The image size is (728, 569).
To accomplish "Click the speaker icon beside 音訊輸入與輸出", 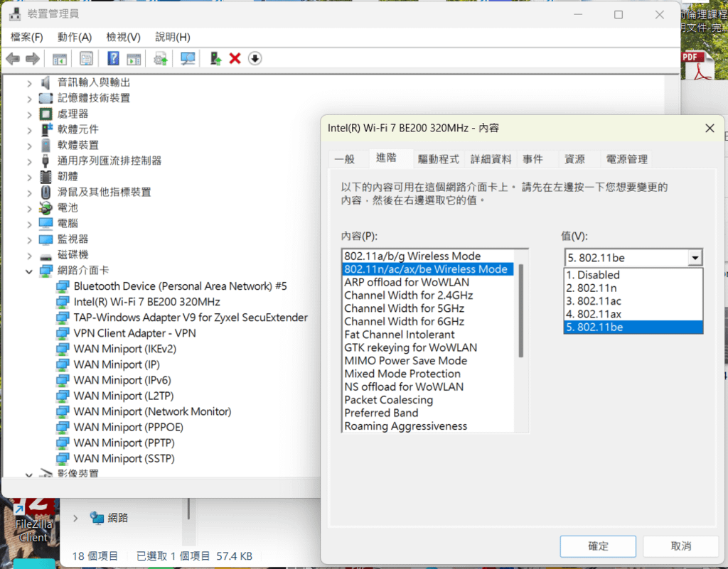I will pyautogui.click(x=45, y=82).
